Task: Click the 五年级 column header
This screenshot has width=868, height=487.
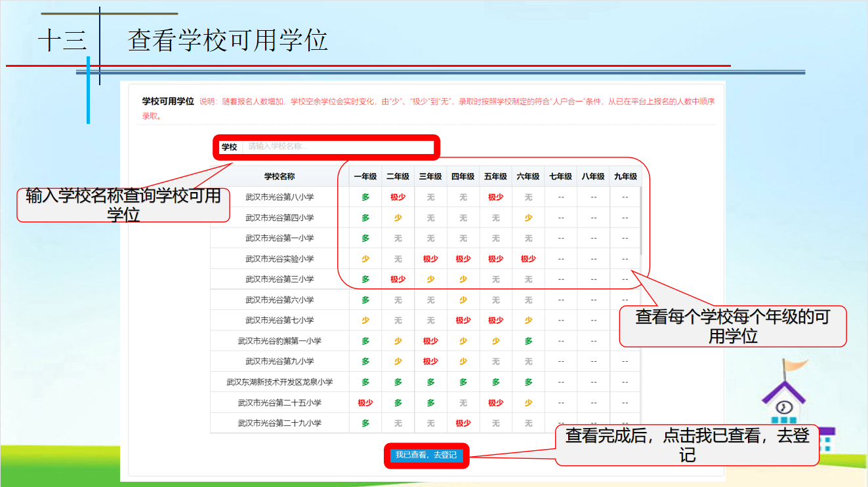Action: click(x=496, y=176)
